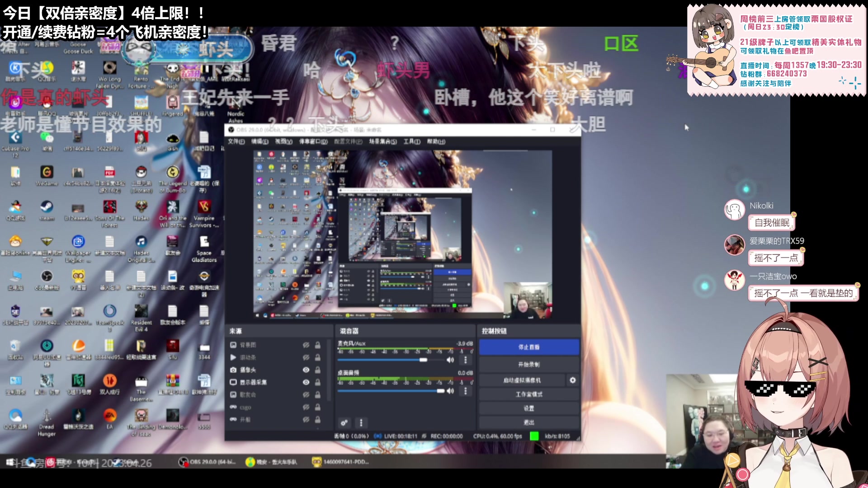Open the 此电脑 desktop icon
This screenshot has height=488, width=868.
(15, 279)
